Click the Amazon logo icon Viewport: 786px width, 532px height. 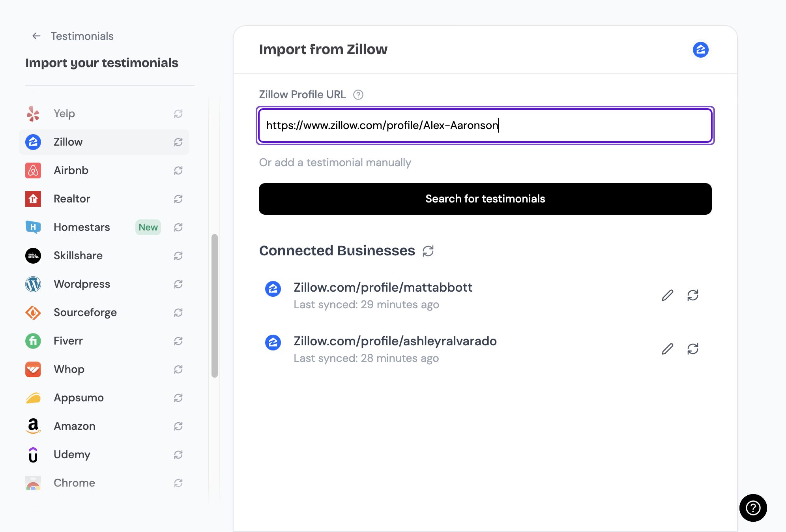coord(33,426)
